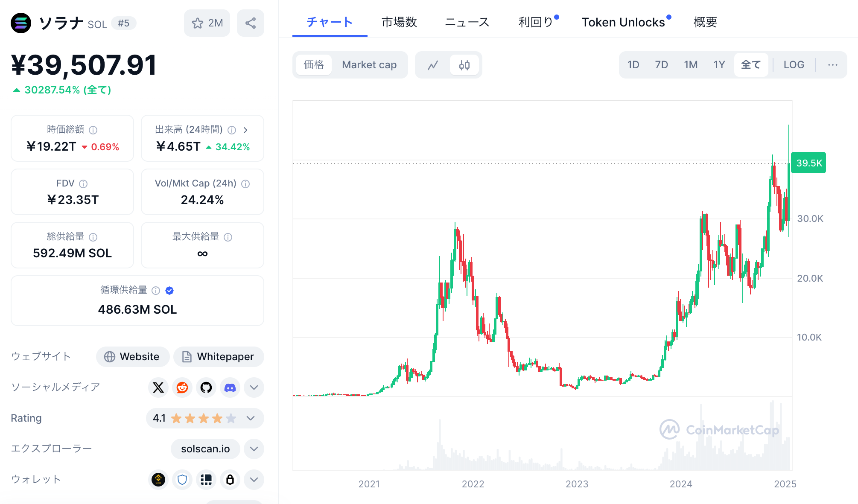Open the ニュース tab
The width and height of the screenshot is (858, 504).
pyautogui.click(x=467, y=22)
